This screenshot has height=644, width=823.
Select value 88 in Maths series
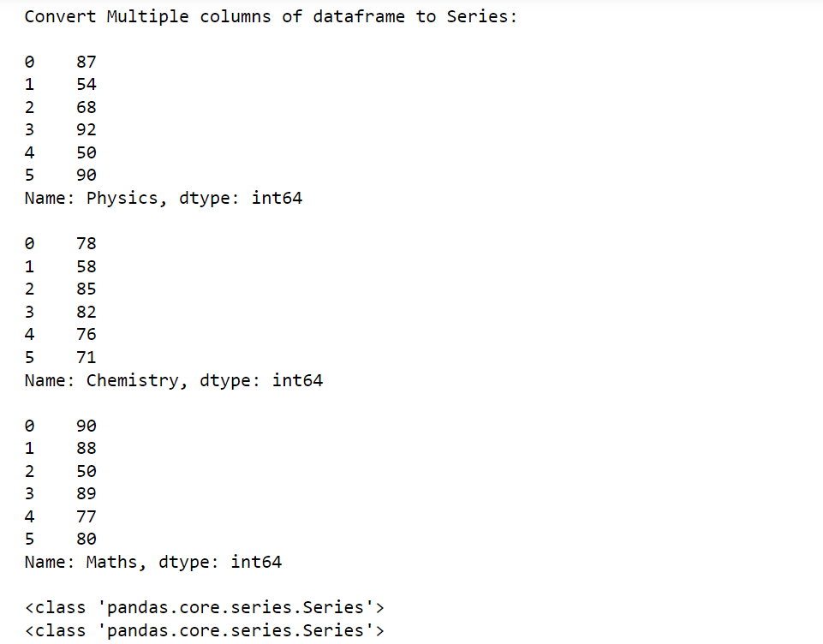(86, 448)
